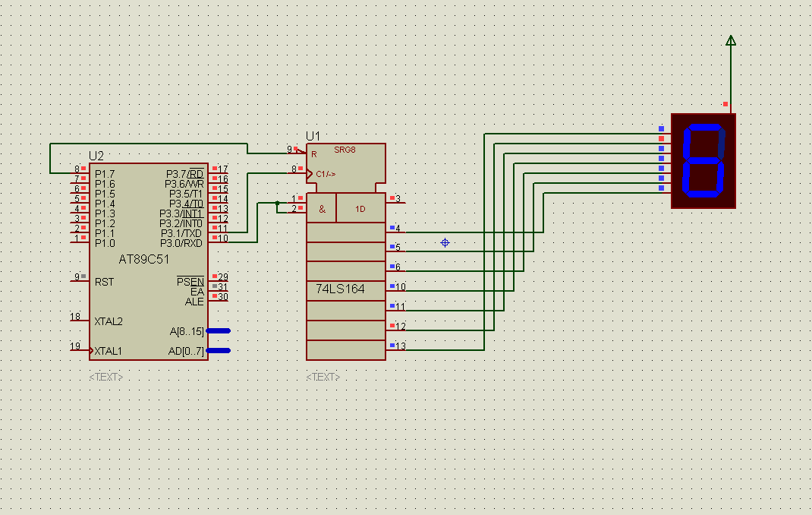
Task: Click the <TEXT> placeholder under AT89C51
Action: [x=106, y=377]
